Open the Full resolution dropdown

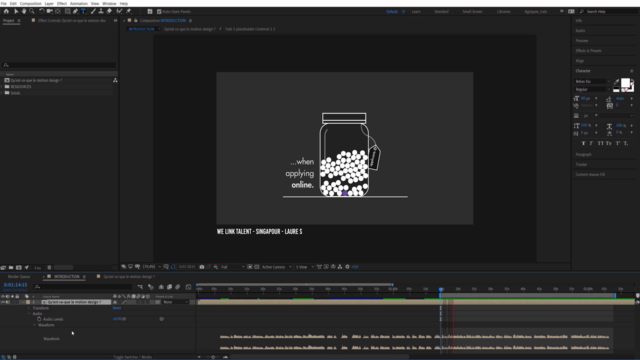tap(233, 267)
